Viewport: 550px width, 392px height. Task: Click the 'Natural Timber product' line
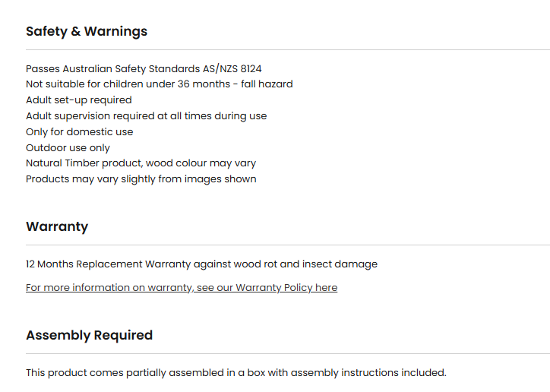[x=141, y=163]
